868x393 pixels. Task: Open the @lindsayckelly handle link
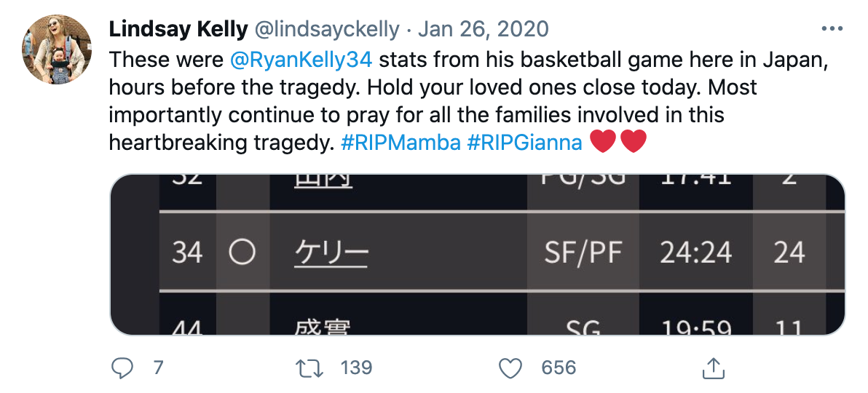click(328, 30)
